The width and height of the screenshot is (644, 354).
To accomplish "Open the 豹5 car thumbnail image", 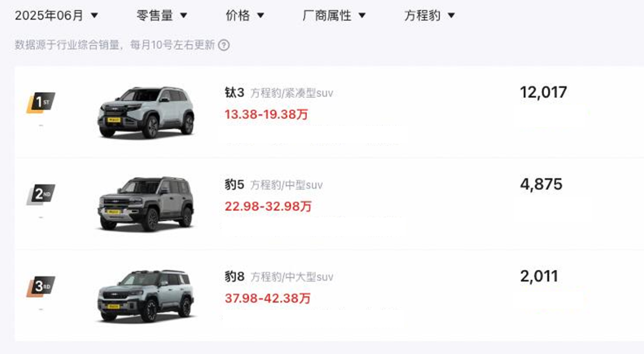I will [x=146, y=203].
